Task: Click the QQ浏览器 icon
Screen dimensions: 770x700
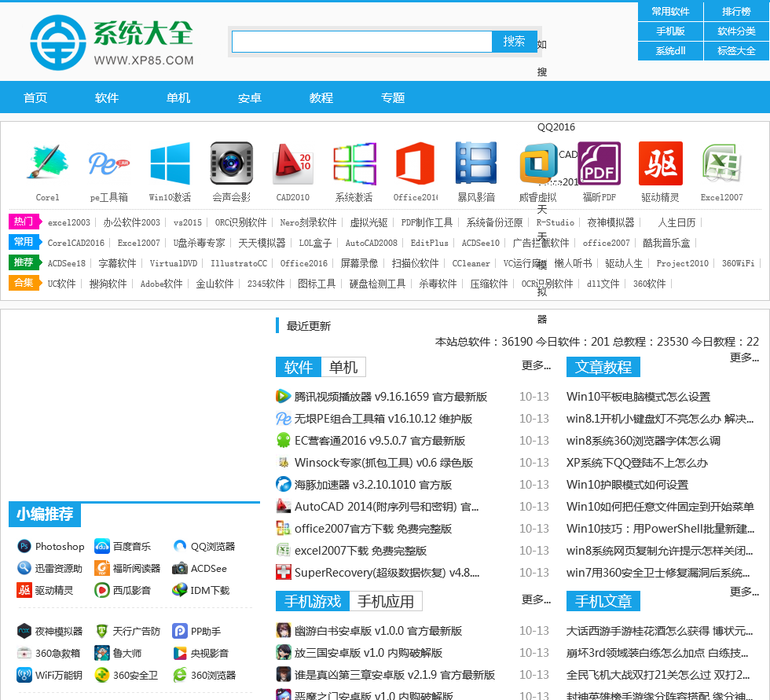Action: coord(180,546)
